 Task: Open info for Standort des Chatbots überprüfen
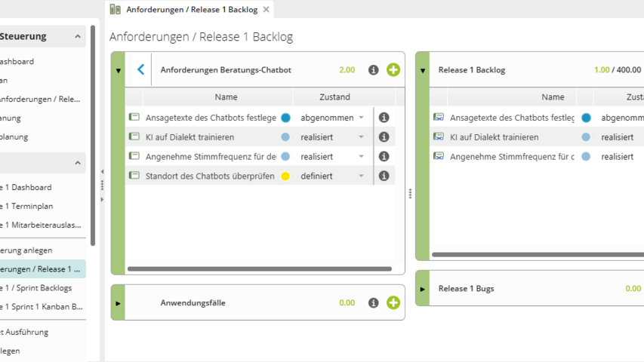[x=384, y=176]
